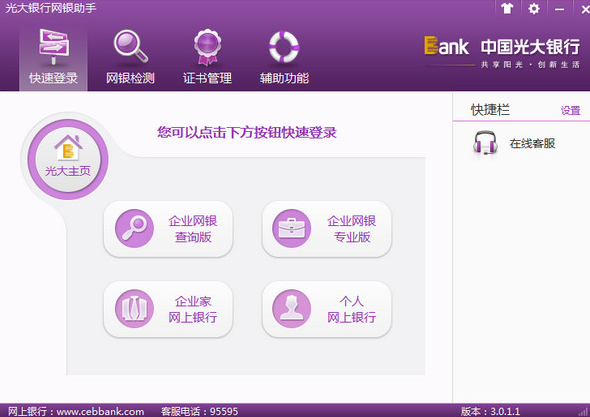Click the 在线客服 headset icon
The height and width of the screenshot is (417, 590).
tap(485, 143)
